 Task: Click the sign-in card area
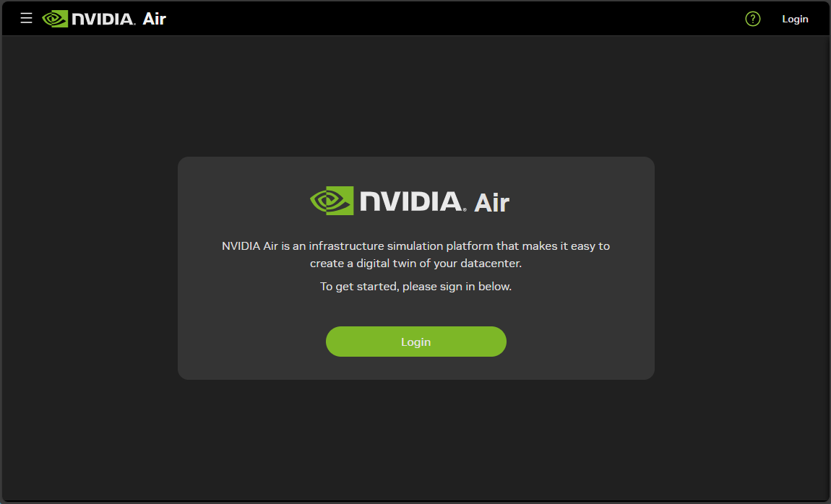415,267
